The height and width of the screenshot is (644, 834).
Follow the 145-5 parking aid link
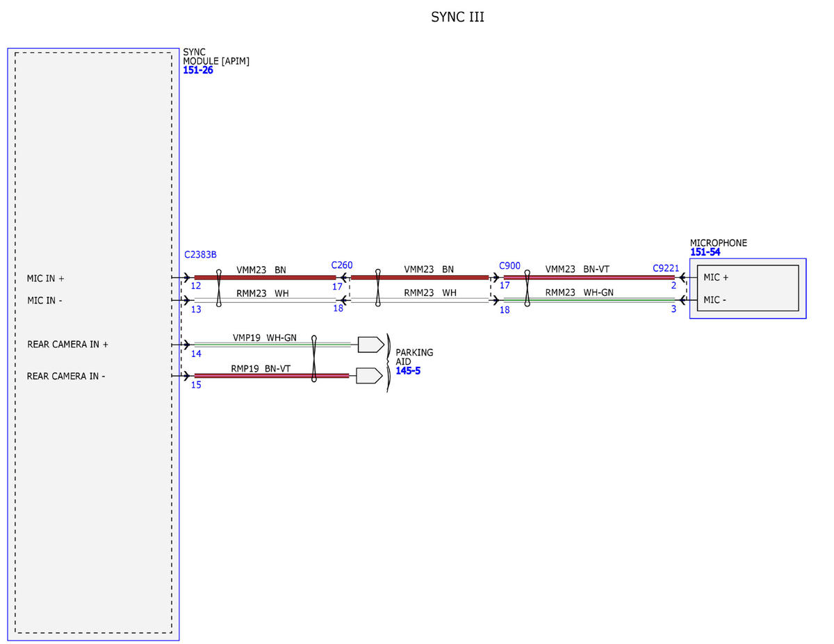click(x=408, y=371)
